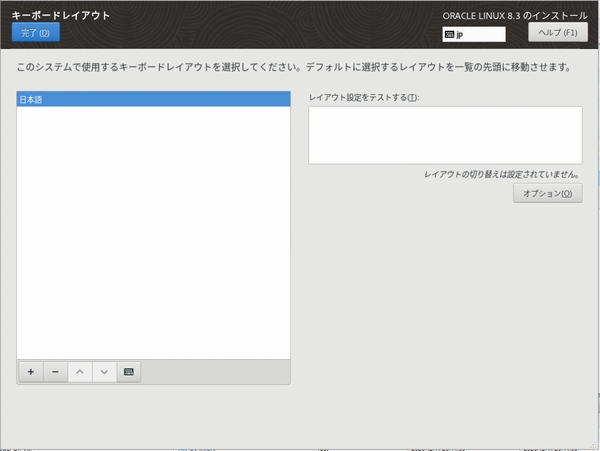Move selected layout up with arrow
This screenshot has width=600, height=451.
point(80,371)
